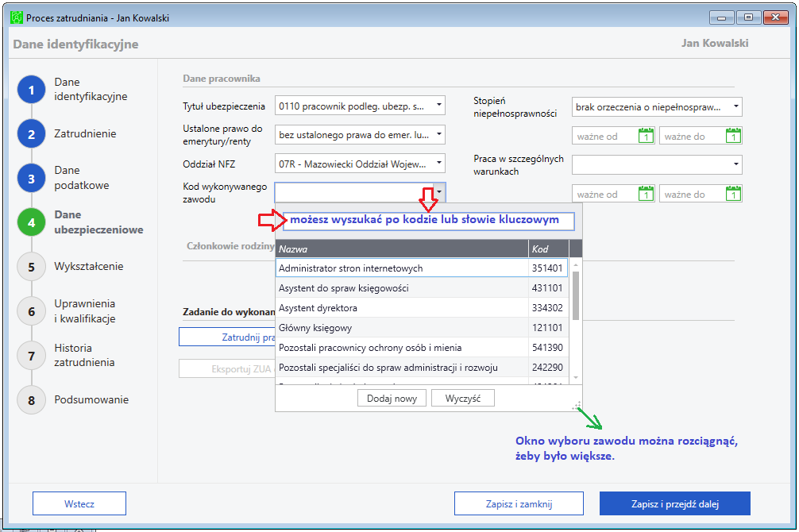Open the Zatrudnienie step label
This screenshot has width=799, height=532.
pos(85,133)
